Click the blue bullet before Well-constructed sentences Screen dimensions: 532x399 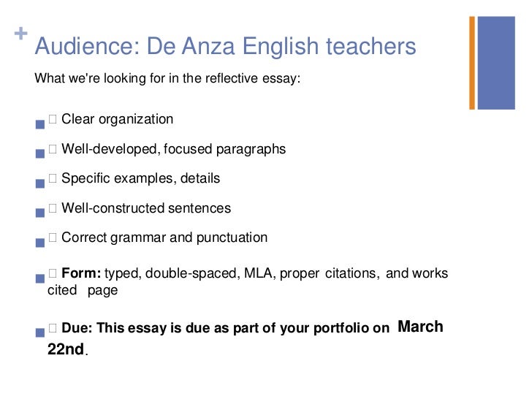[x=39, y=214]
